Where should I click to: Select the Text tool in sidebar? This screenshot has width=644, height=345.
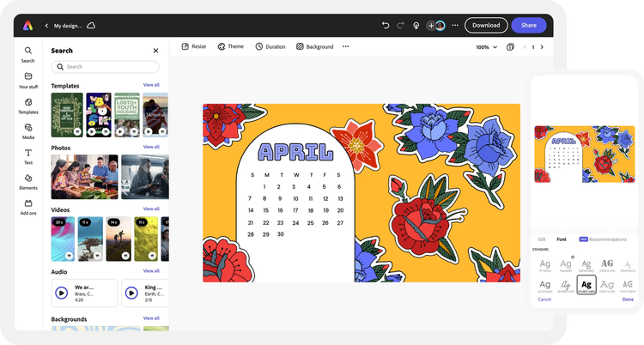pos(28,156)
